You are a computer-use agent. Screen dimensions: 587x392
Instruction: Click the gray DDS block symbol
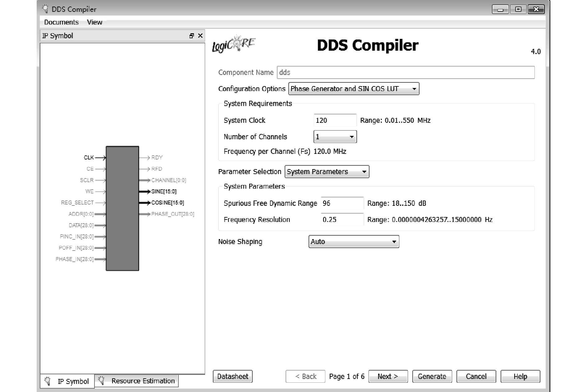point(122,208)
